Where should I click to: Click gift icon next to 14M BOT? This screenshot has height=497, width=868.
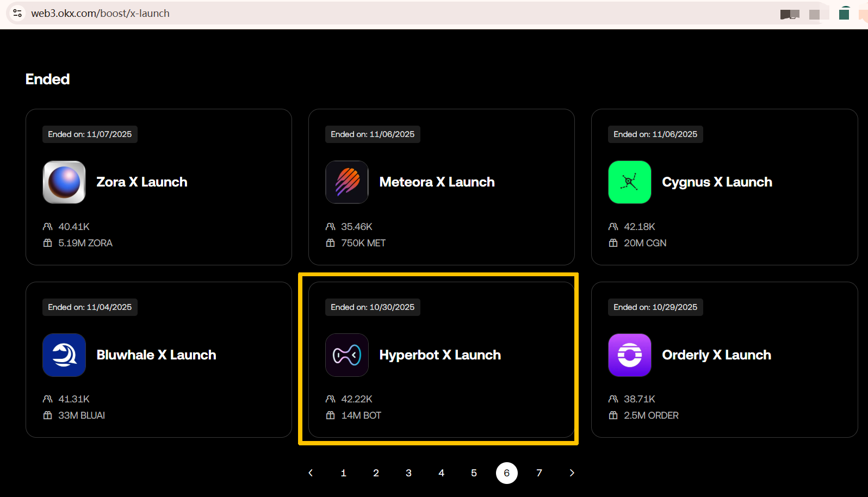point(331,415)
